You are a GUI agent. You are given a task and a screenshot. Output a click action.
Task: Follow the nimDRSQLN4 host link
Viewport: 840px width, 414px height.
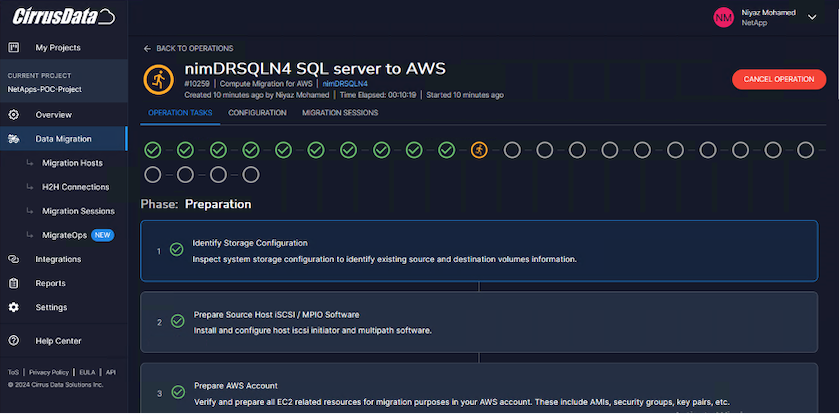tap(344, 84)
